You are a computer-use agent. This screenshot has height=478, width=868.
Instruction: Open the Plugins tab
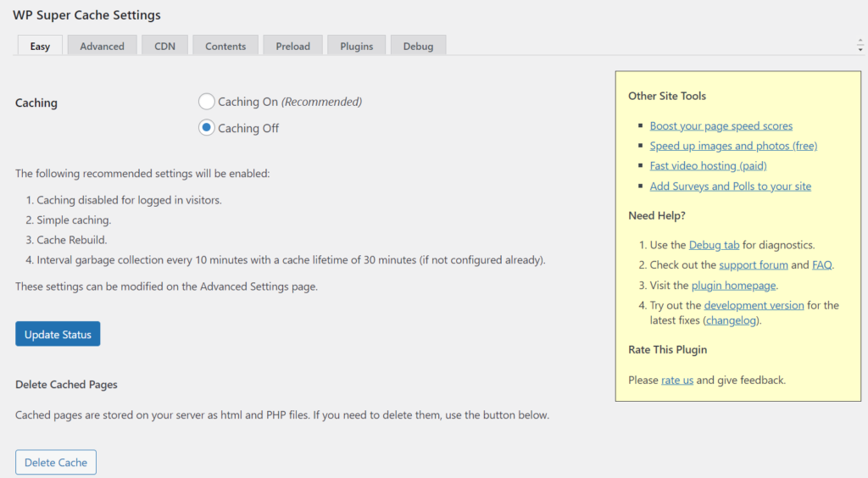pyautogui.click(x=356, y=46)
